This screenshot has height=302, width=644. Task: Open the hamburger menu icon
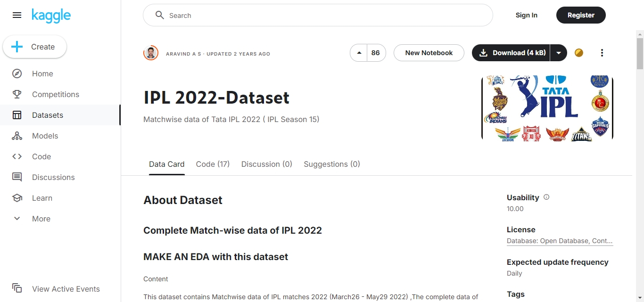pos(17,15)
